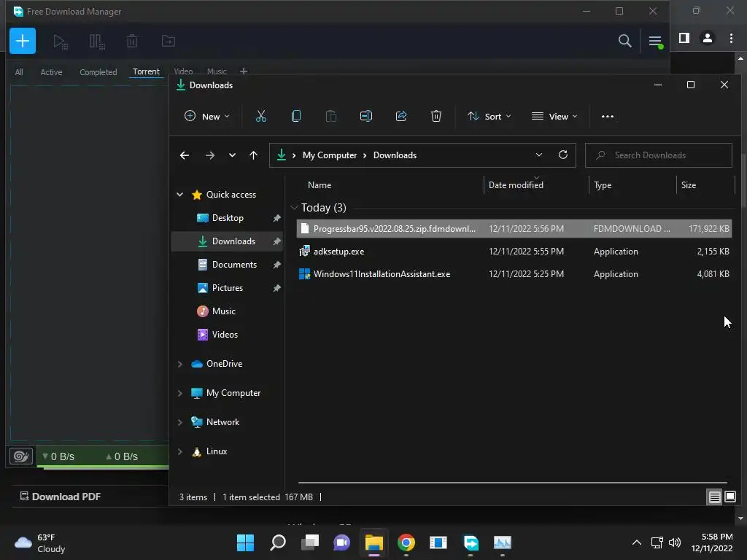
Task: Open Task View on the taskbar
Action: click(x=309, y=542)
